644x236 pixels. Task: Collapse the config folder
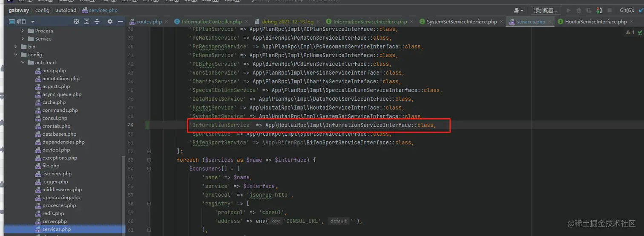[x=16, y=55]
